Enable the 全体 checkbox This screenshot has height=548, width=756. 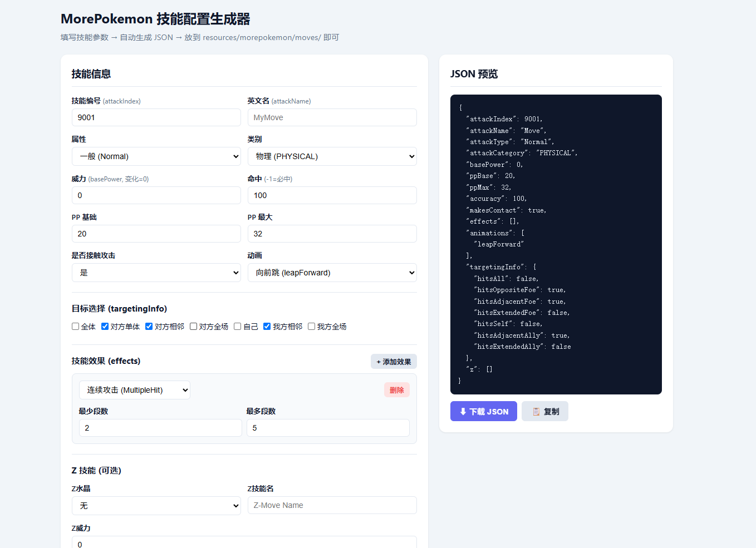click(x=75, y=327)
